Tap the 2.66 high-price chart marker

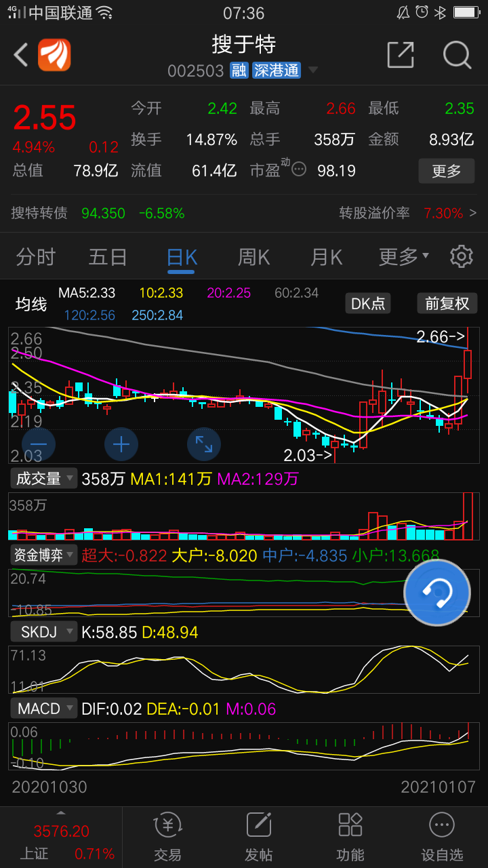point(441,336)
